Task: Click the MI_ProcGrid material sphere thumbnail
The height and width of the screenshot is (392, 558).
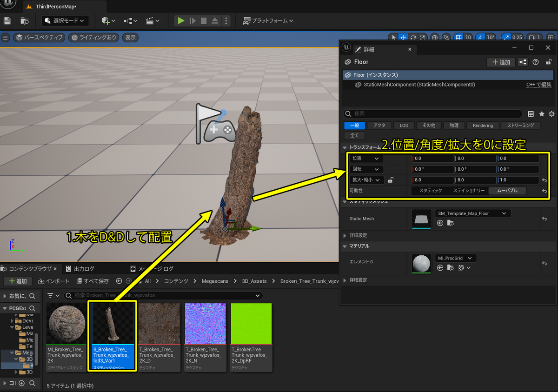Action: coord(422,264)
